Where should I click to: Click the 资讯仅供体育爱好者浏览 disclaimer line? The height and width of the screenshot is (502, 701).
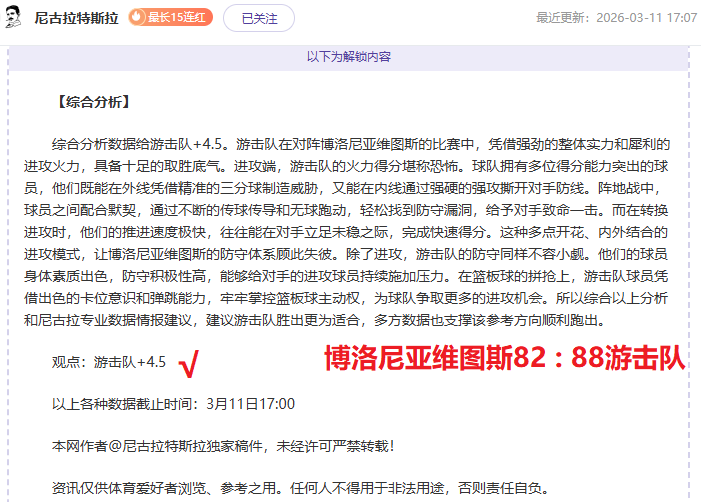[x=300, y=488]
